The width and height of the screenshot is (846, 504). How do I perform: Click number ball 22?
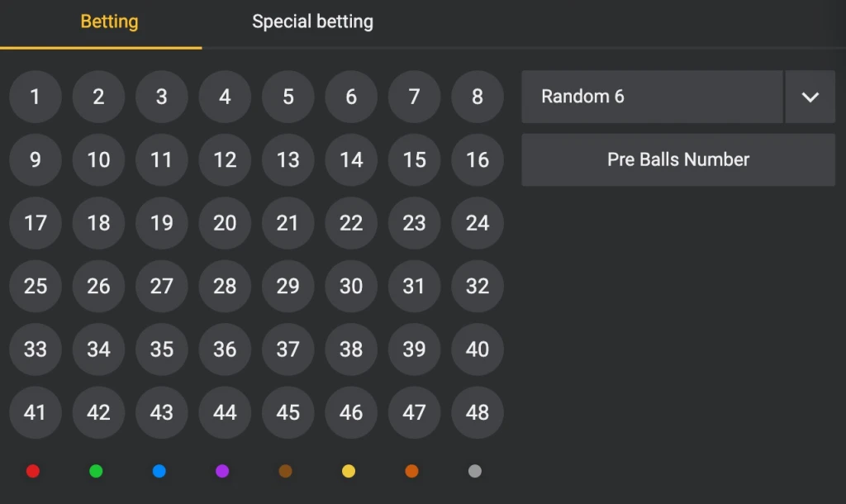[351, 223]
